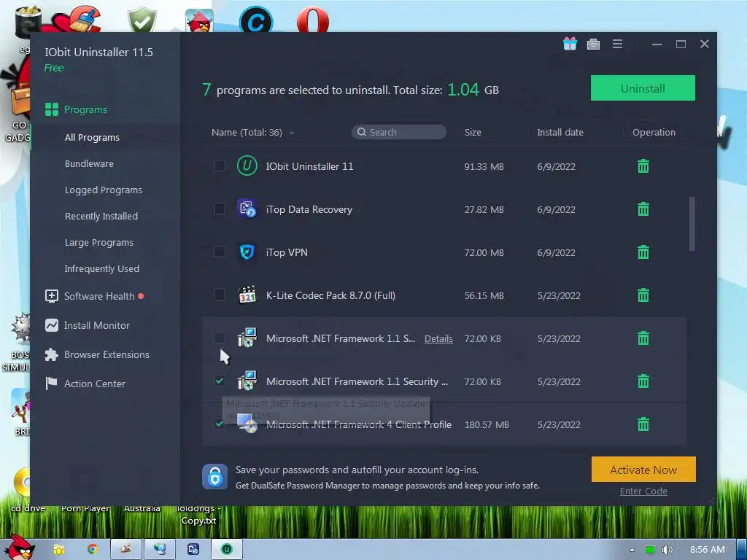
Task: Click the Browser Extensions puzzle icon
Action: click(52, 354)
